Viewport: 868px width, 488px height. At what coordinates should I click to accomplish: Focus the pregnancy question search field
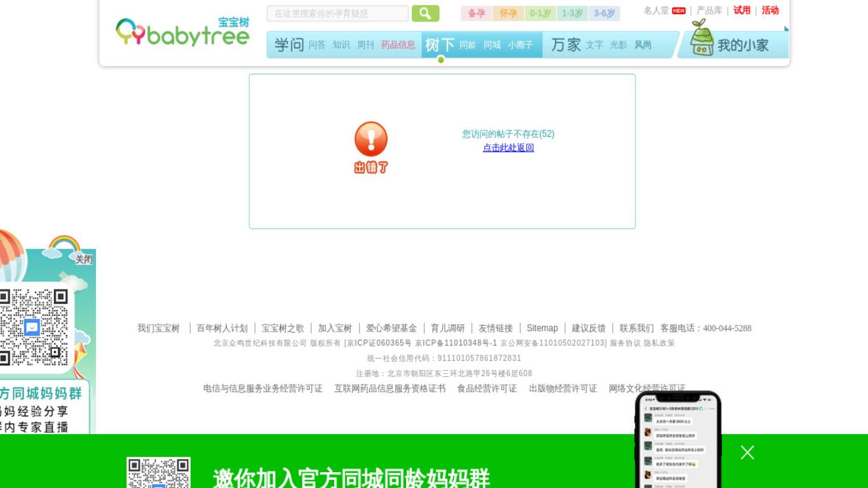337,13
